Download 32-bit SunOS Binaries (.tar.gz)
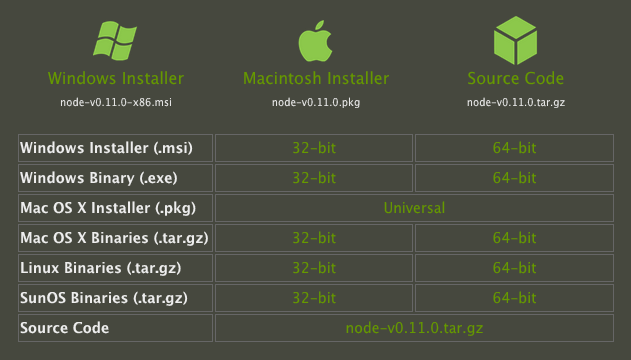 (314, 298)
